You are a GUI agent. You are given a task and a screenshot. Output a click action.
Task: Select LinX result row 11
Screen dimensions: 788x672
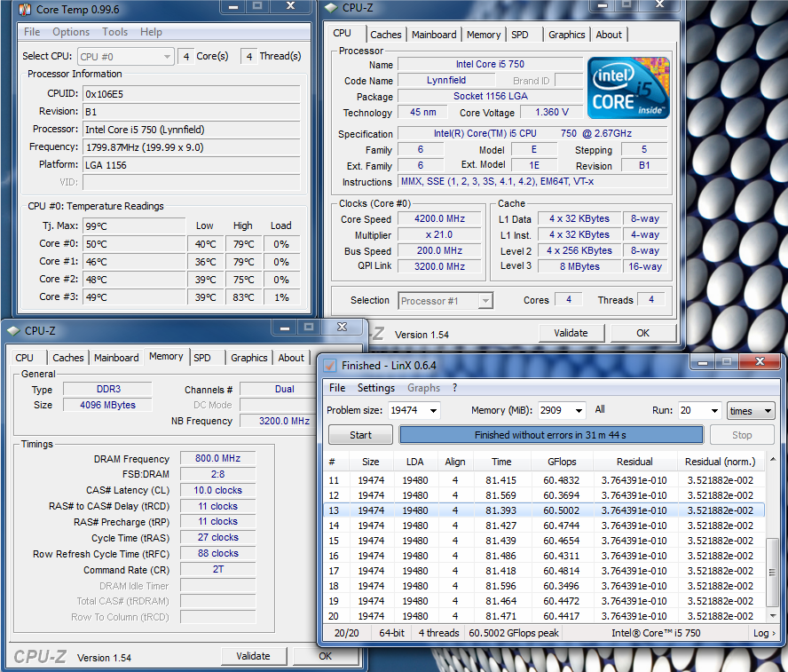544,480
